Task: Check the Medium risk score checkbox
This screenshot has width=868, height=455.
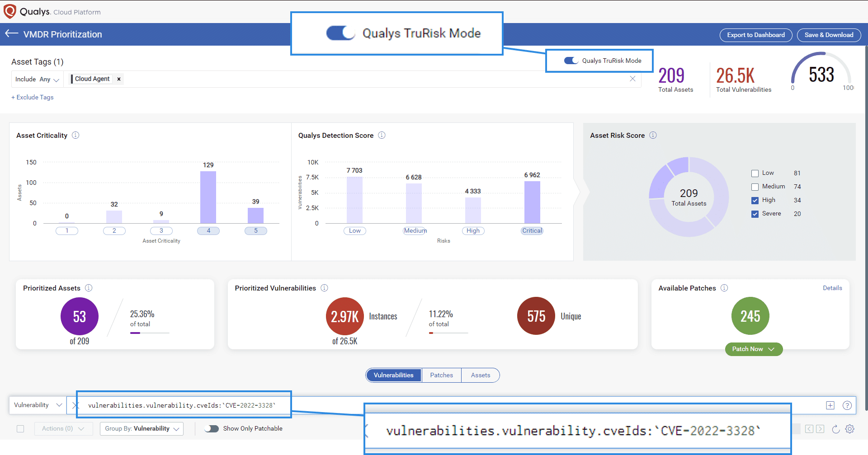Action: coord(755,187)
